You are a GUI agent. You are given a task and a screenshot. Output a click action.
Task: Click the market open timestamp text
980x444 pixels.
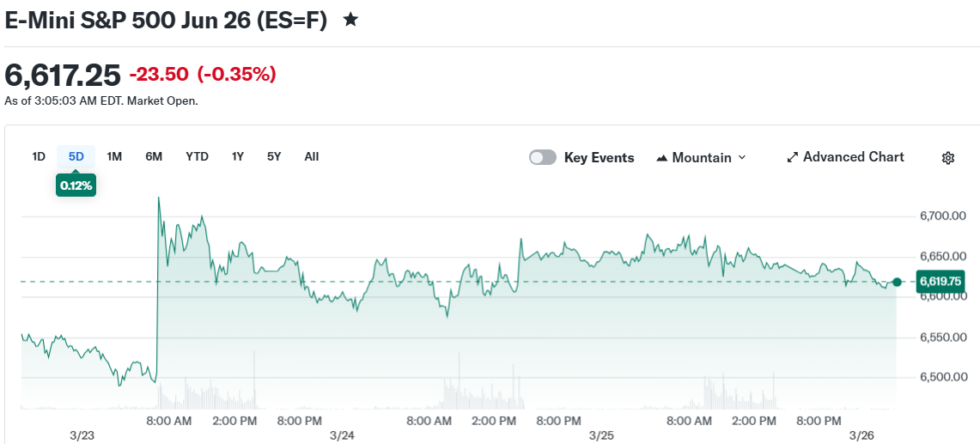101,100
